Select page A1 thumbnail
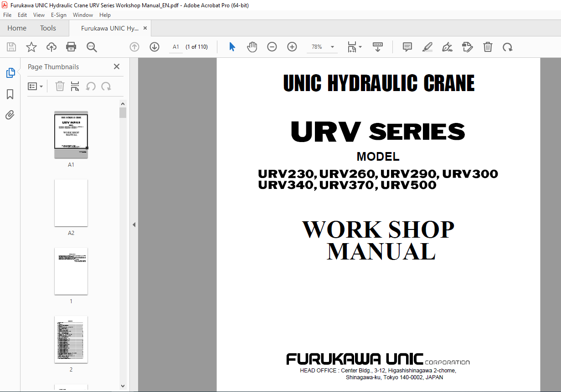Screen dimensions: 561x392 (x=71, y=135)
